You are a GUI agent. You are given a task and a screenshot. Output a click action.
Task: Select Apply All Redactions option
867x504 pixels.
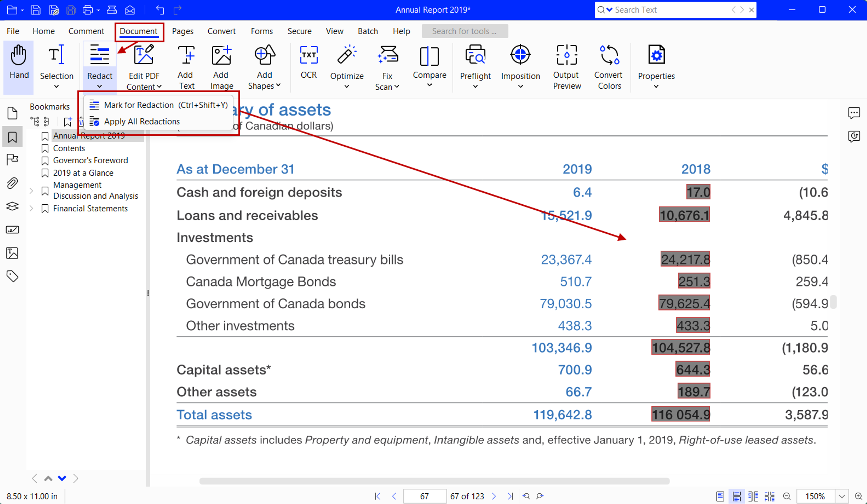point(142,121)
